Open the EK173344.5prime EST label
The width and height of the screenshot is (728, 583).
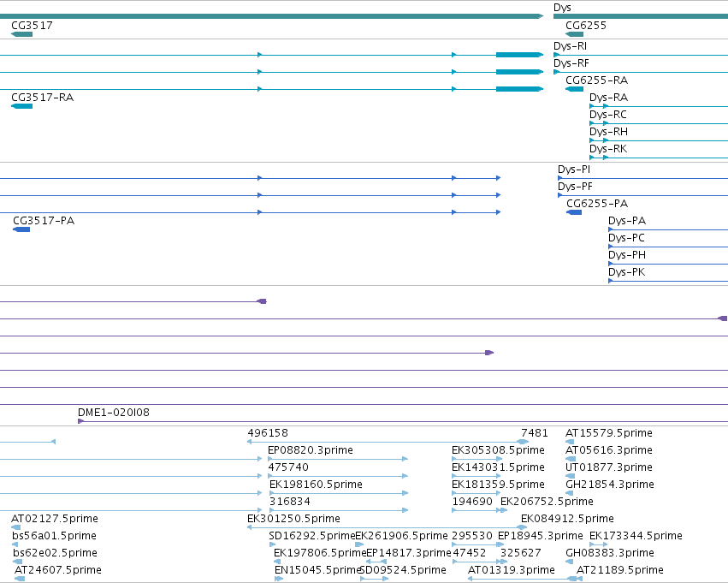pos(636,536)
